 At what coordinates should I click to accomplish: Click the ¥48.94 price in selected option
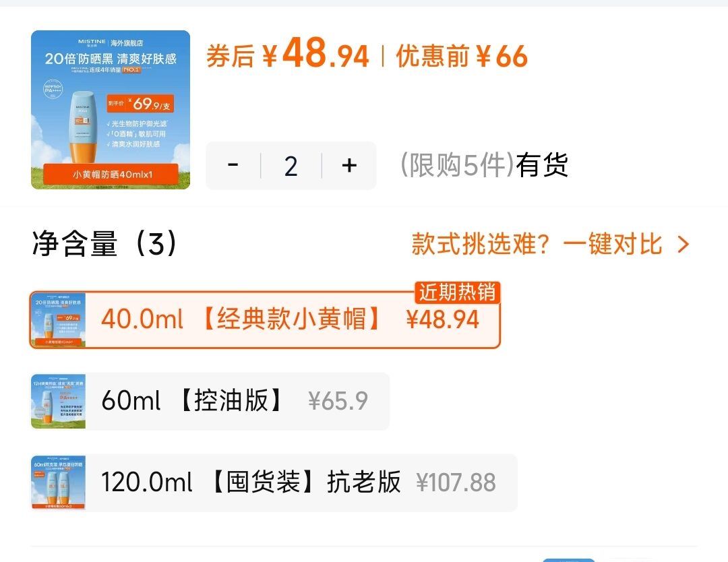coord(442,320)
